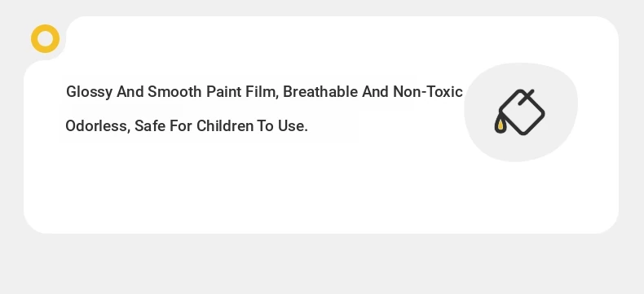Select the words Paint Film
The image size is (644, 294).
tap(242, 92)
